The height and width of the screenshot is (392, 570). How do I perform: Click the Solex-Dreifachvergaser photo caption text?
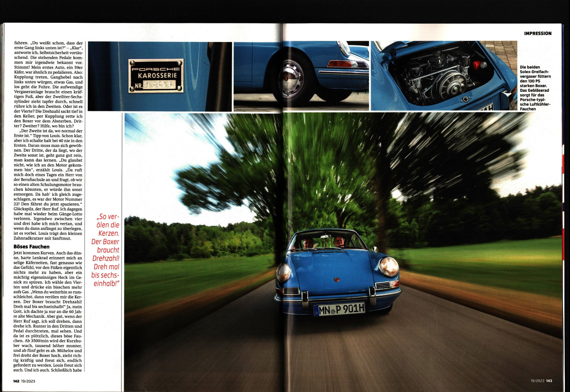[535, 88]
